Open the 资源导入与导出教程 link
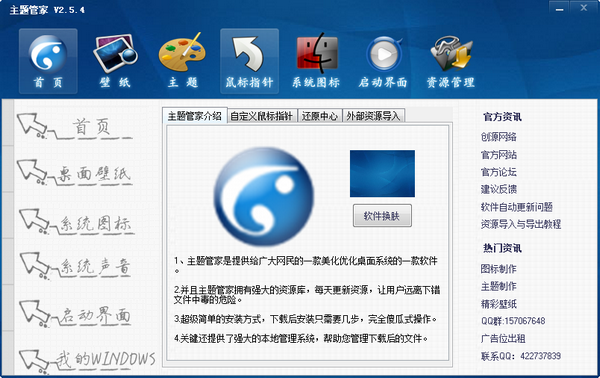 521,224
